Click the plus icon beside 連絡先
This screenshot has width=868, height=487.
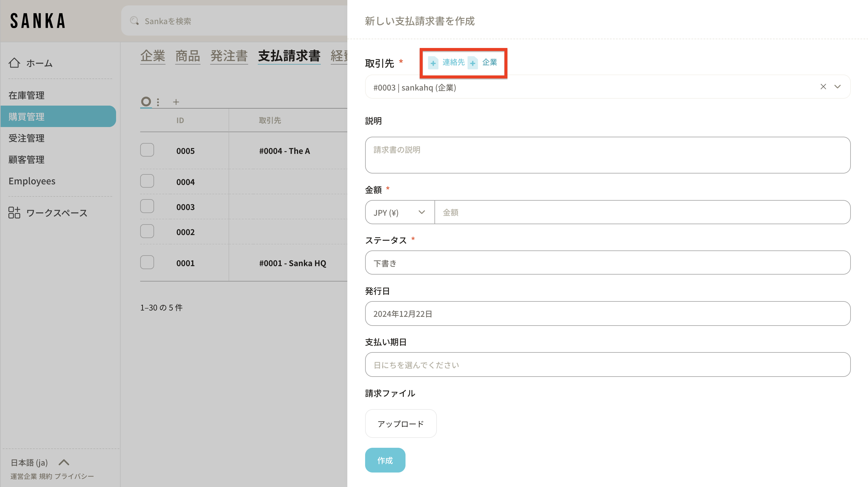click(x=433, y=63)
